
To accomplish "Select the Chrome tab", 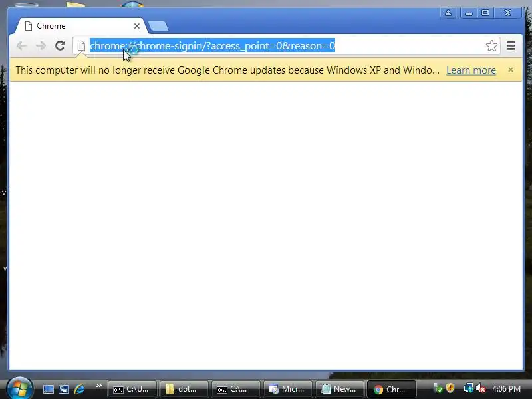I will pyautogui.click(x=78, y=26).
